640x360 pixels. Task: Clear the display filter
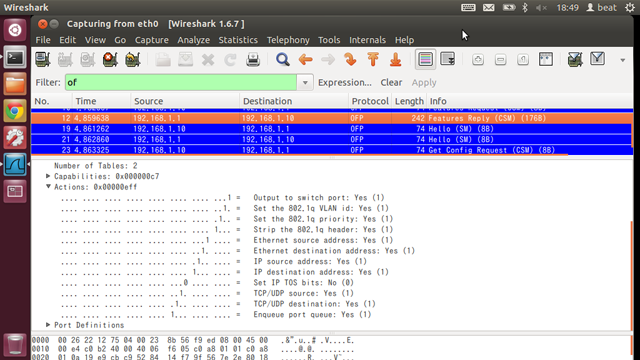pos(391,82)
